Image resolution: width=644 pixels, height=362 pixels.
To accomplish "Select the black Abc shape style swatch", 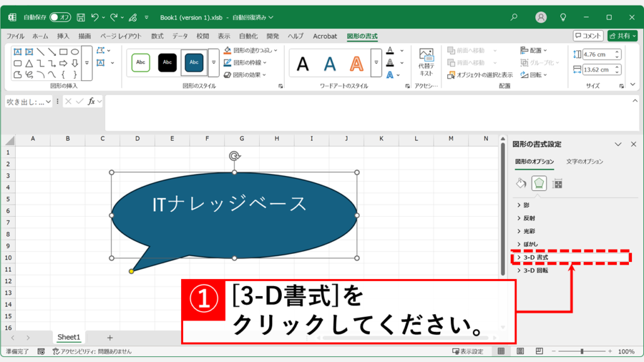I will point(167,62).
